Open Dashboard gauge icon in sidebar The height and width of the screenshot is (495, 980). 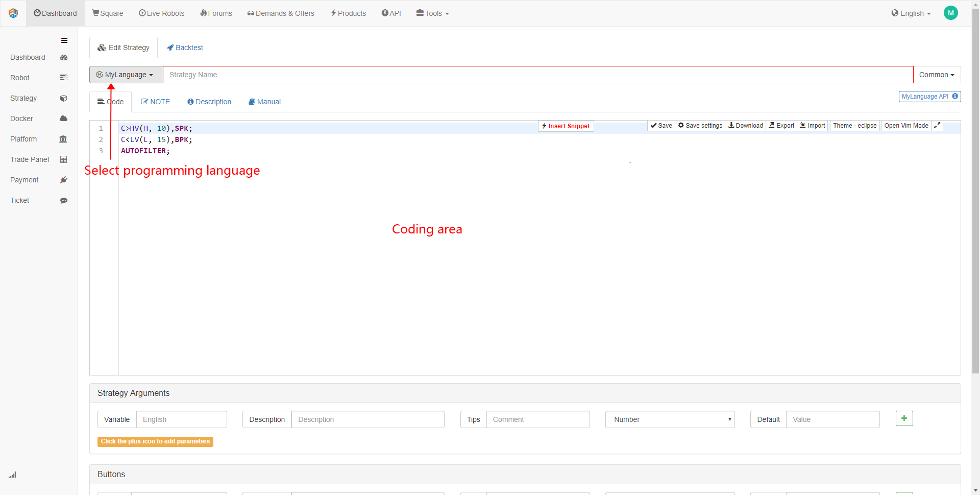64,58
